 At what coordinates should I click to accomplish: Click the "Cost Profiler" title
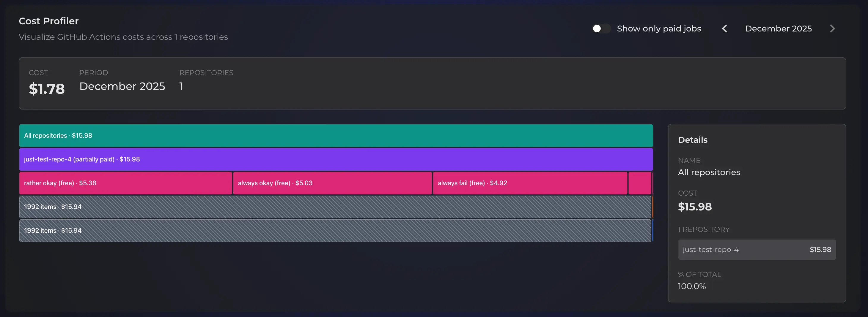48,21
